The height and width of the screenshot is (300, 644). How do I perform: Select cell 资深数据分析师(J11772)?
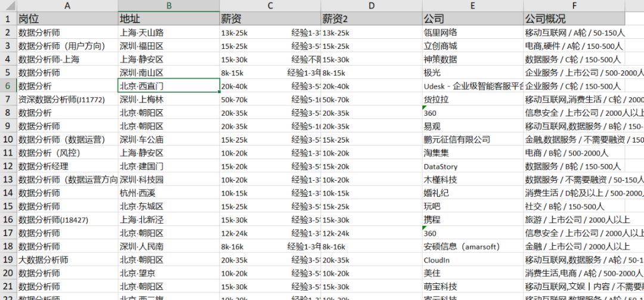tap(67, 99)
